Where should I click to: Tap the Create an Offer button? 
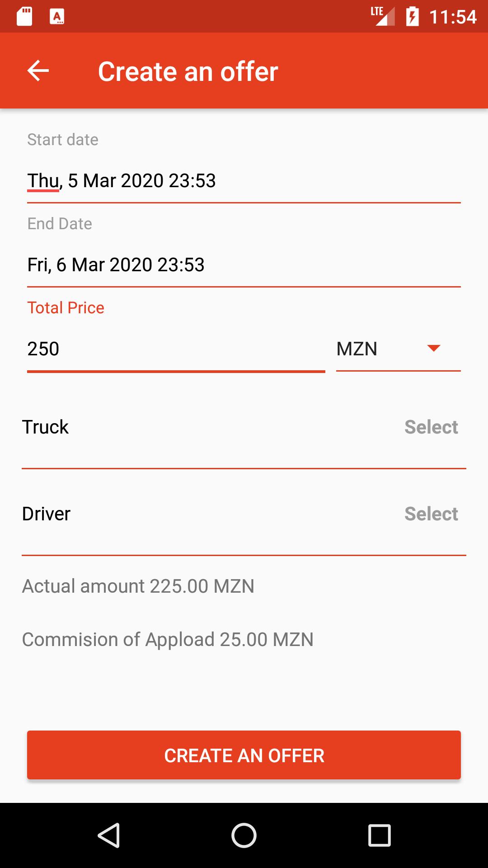pos(244,755)
